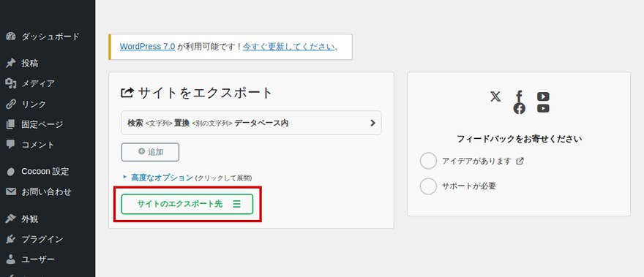Click the pushpin icon for 投稿
Image resolution: width=644 pixels, height=277 pixels.
click(11, 63)
